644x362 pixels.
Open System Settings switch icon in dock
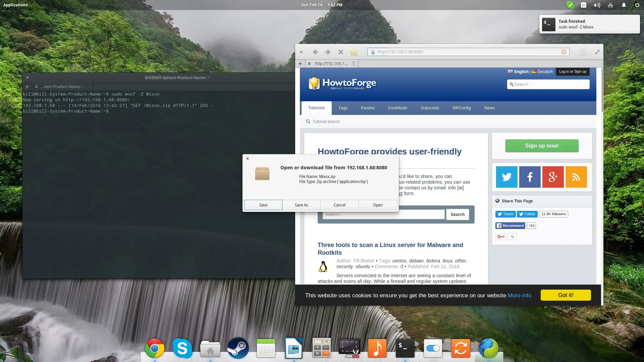tap(433, 348)
